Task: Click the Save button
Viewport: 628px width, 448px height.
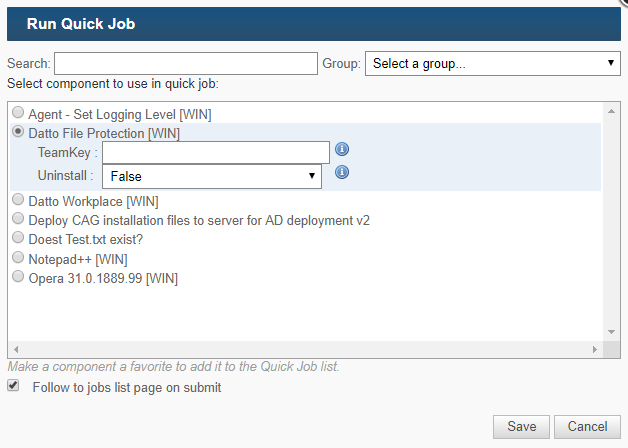Action: [521, 426]
